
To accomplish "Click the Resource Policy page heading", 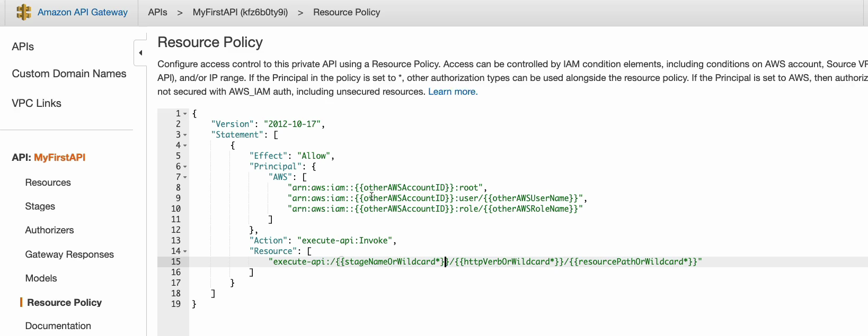I will [x=210, y=42].
